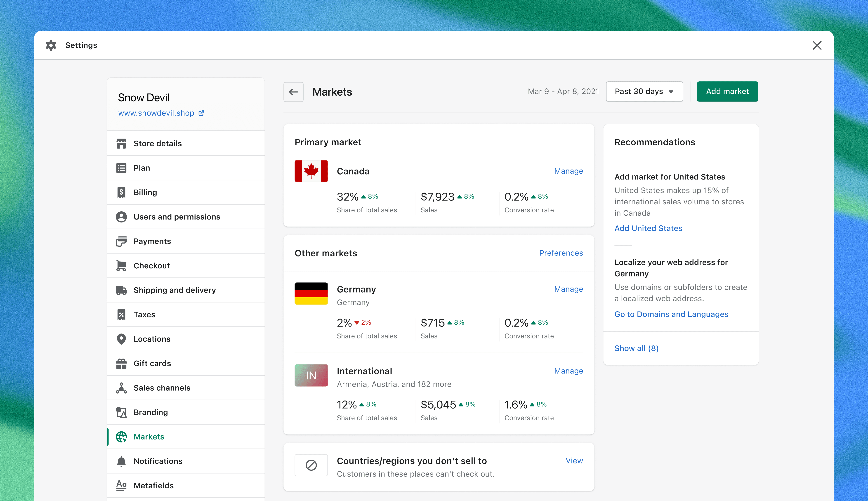
Task: Click the Taxes percent receipt icon
Action: [121, 314]
